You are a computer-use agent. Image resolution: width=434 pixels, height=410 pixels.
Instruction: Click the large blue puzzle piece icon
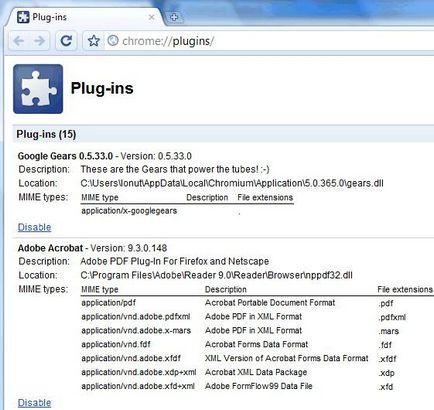coord(38,89)
